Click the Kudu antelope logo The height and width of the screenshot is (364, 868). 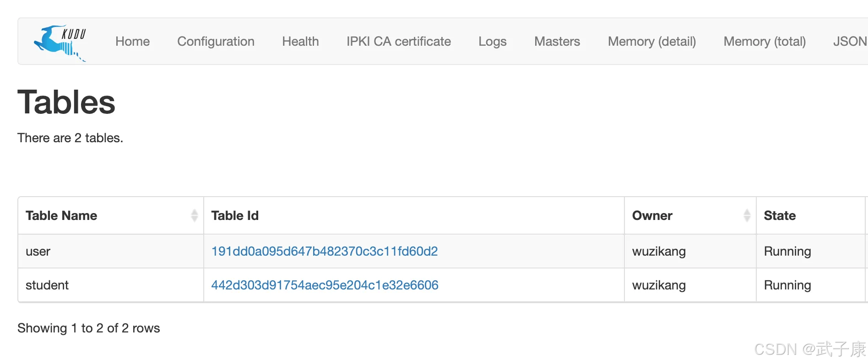60,43
